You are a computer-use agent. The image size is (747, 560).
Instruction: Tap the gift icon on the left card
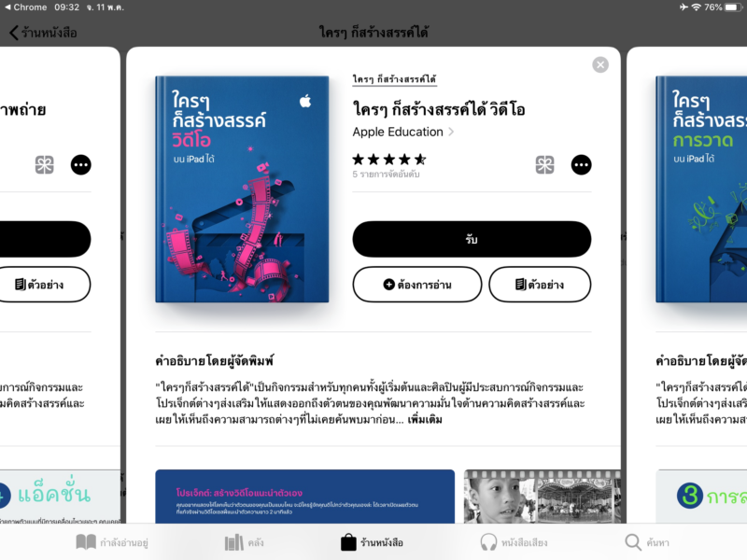(44, 165)
